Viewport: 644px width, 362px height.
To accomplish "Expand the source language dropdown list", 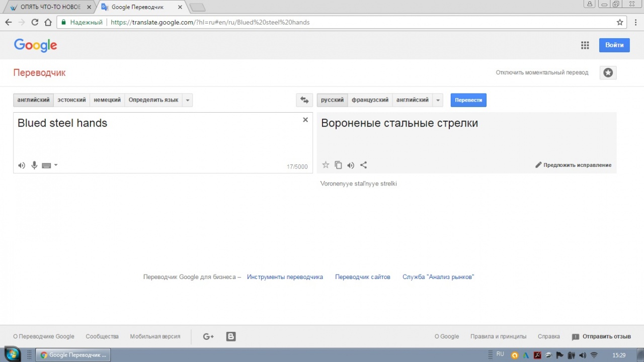I will click(x=188, y=100).
